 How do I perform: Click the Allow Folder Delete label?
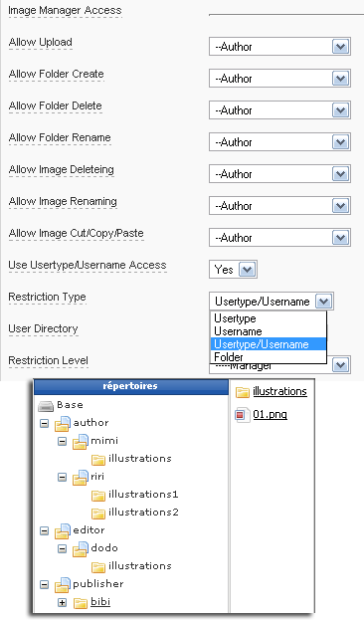click(56, 105)
